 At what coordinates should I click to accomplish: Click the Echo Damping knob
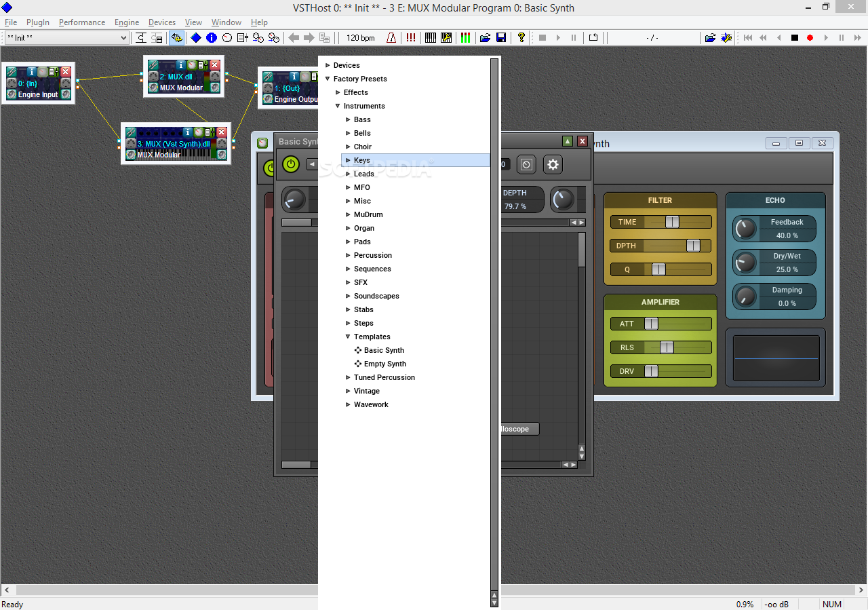pos(745,297)
